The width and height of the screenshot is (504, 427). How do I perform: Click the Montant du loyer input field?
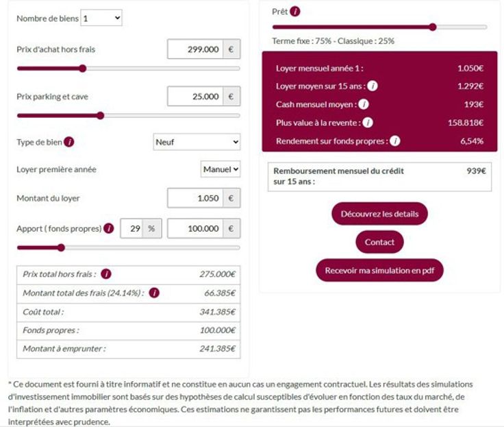pos(196,198)
